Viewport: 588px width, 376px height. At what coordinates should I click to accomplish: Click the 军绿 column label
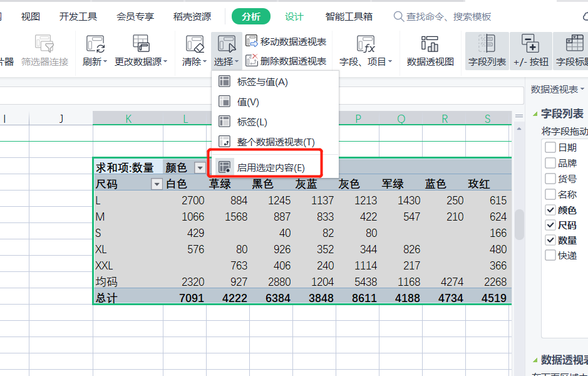393,184
